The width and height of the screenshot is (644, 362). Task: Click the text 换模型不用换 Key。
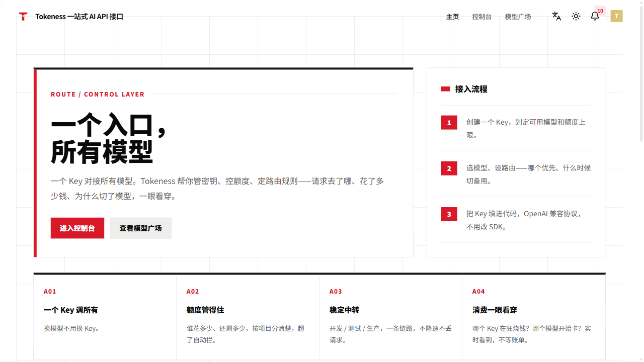point(72,329)
